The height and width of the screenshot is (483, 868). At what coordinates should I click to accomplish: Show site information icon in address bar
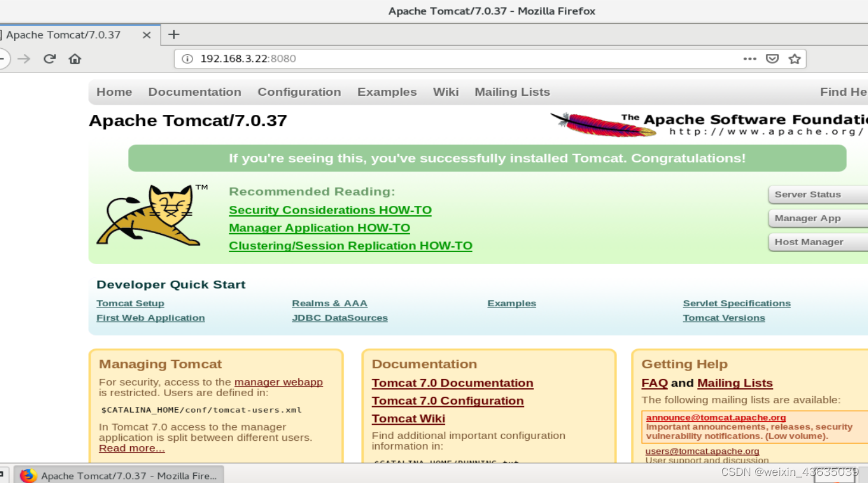tap(187, 59)
